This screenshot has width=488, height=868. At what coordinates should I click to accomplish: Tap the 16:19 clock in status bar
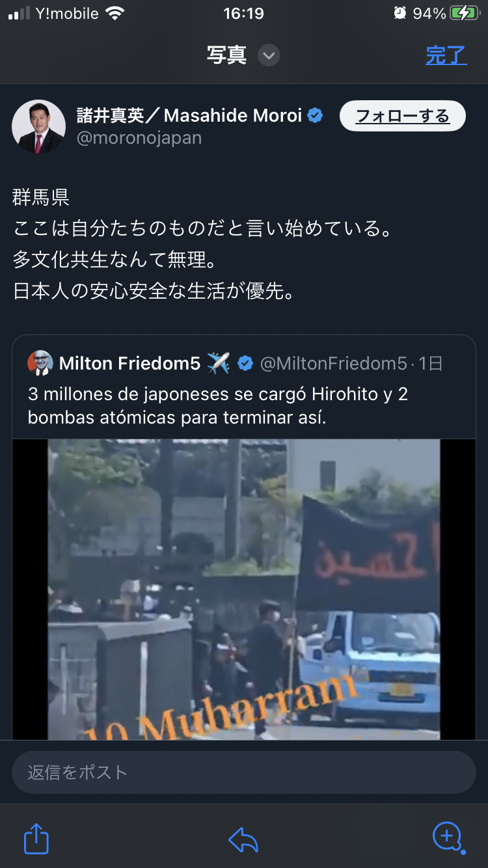(x=243, y=13)
